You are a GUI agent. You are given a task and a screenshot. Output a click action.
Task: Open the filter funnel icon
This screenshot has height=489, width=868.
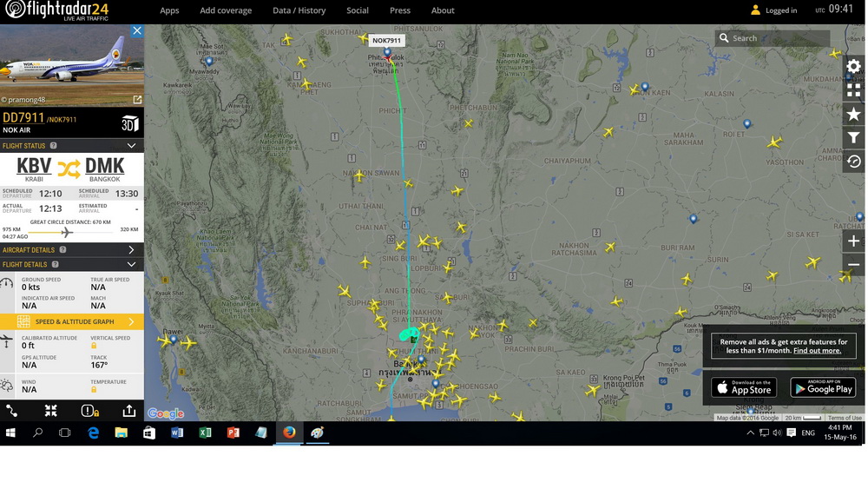(x=853, y=137)
